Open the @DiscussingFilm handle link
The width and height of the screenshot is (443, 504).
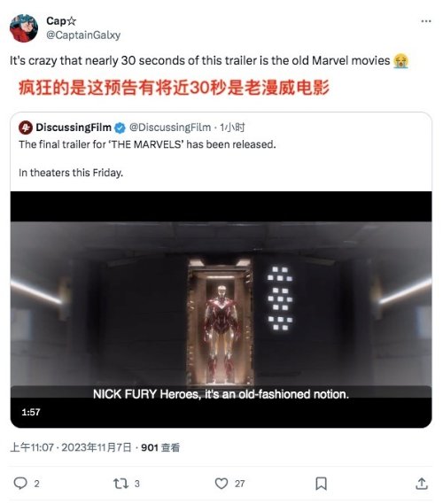tap(170, 128)
